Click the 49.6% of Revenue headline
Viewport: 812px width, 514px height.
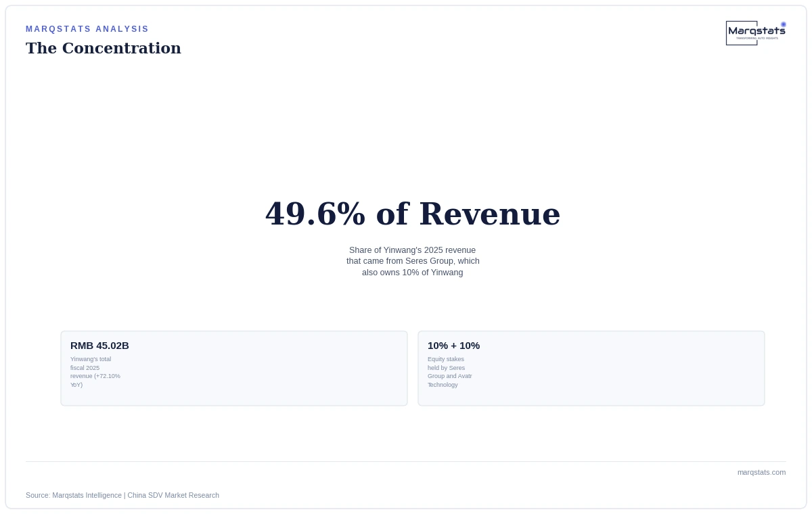(413, 214)
